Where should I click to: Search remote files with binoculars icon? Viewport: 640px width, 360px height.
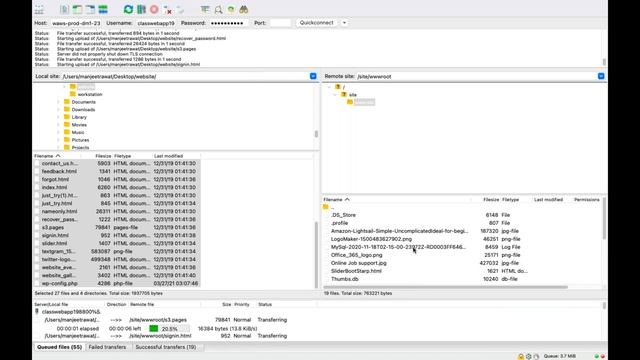tap(244, 9)
